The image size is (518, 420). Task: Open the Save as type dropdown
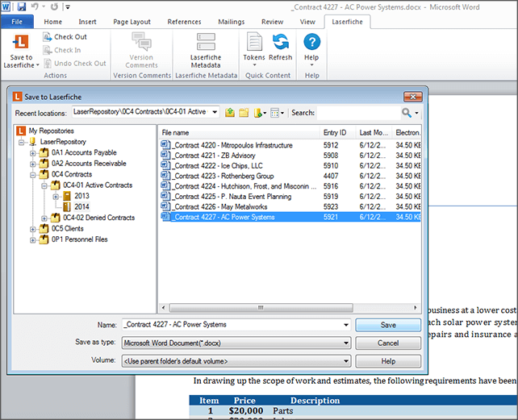pyautogui.click(x=346, y=343)
